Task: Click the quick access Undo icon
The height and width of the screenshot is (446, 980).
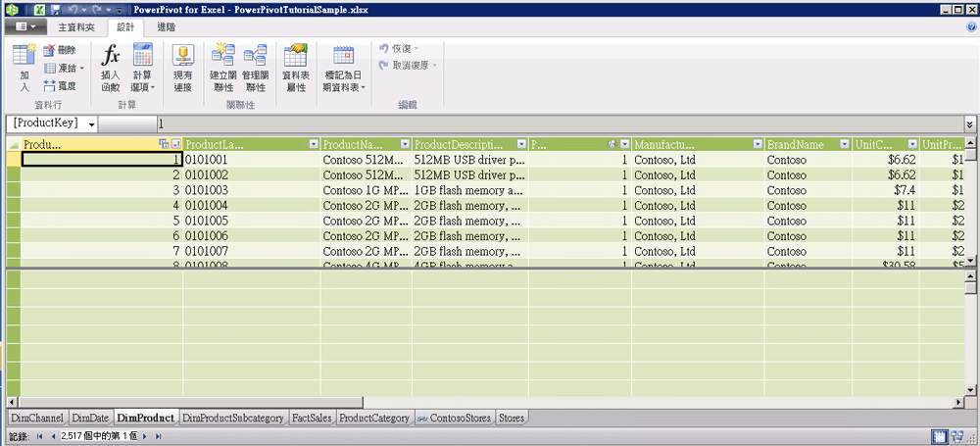Action: click(72, 11)
